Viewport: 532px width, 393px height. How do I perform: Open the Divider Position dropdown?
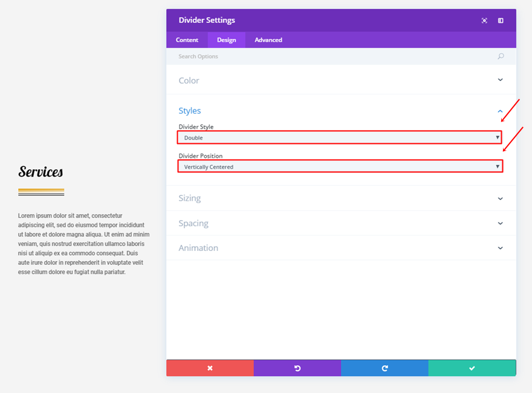coord(339,166)
